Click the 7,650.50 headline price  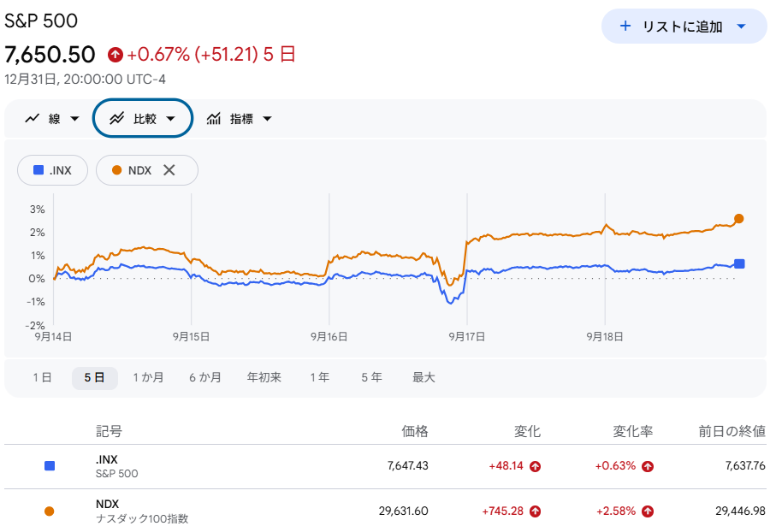coord(50,55)
